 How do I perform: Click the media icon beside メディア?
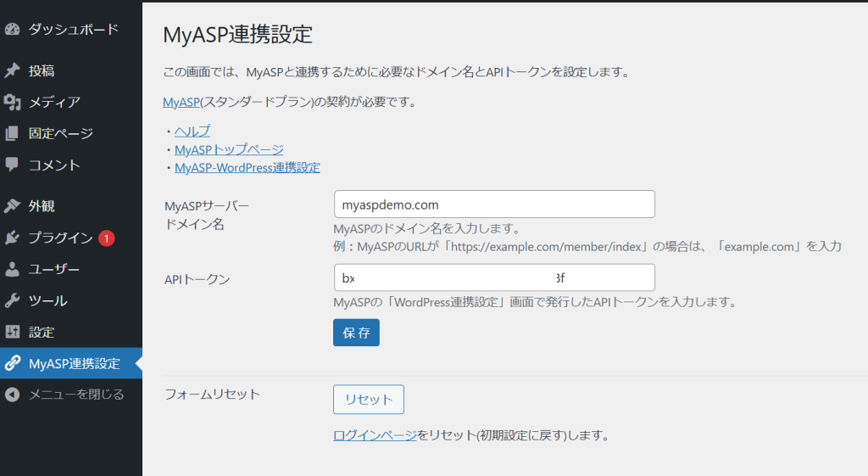[x=12, y=103]
